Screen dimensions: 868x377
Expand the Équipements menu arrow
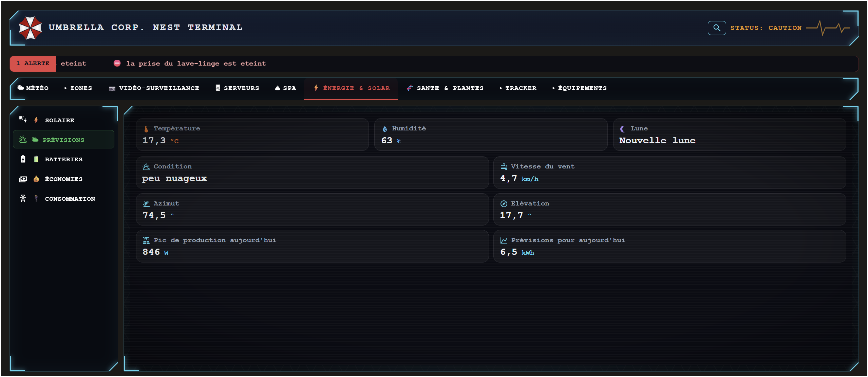click(x=553, y=88)
